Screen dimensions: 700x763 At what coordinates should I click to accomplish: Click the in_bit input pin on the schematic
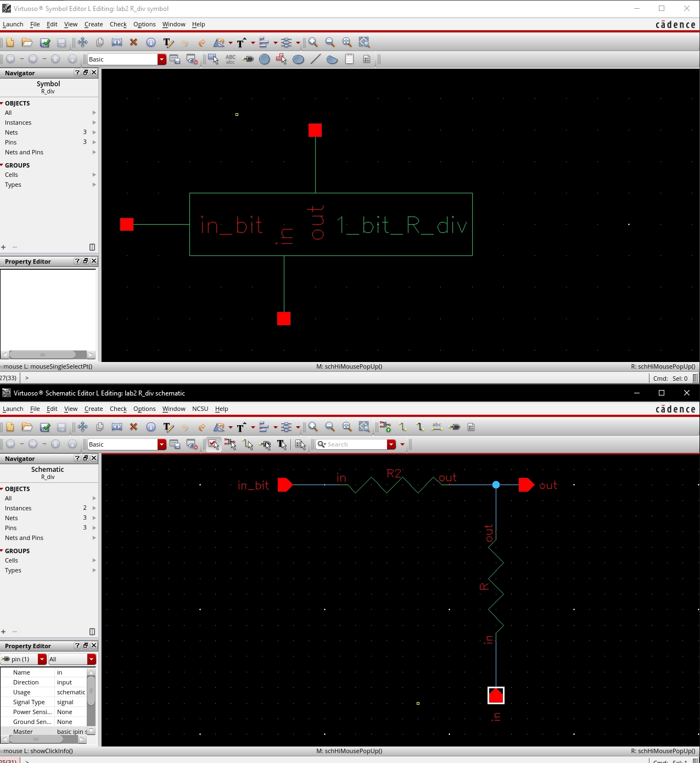pyautogui.click(x=285, y=485)
